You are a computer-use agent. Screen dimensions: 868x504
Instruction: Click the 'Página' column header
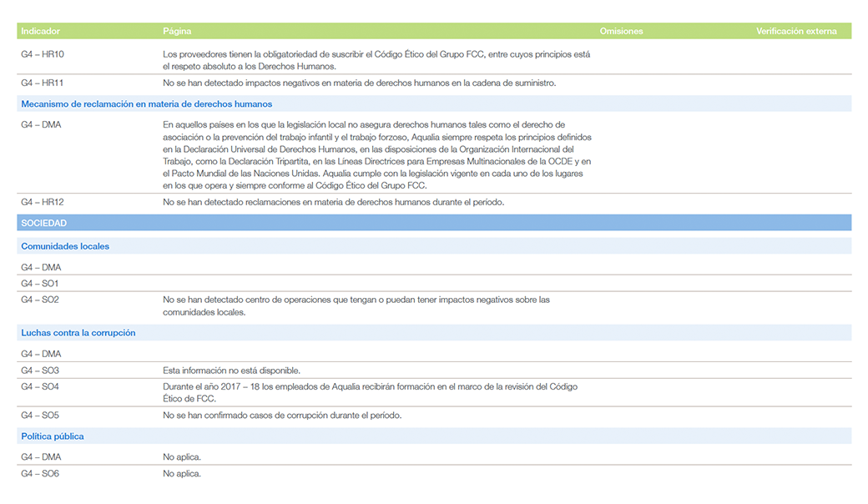point(177,31)
